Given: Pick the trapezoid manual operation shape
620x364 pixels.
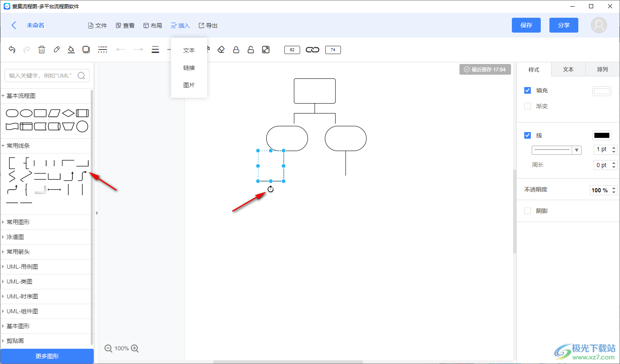Looking at the screenshot, I should coord(68,126).
